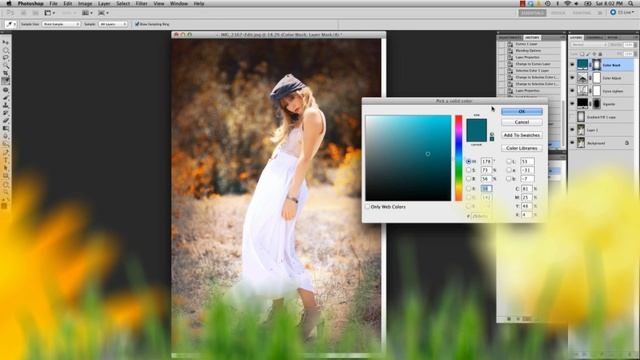Click the web-safe color cube icon
The image size is (640, 360).
pos(492,139)
